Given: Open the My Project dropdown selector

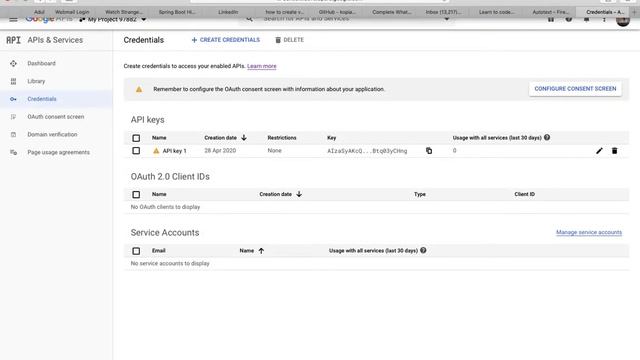Looking at the screenshot, I should pyautogui.click(x=113, y=19).
